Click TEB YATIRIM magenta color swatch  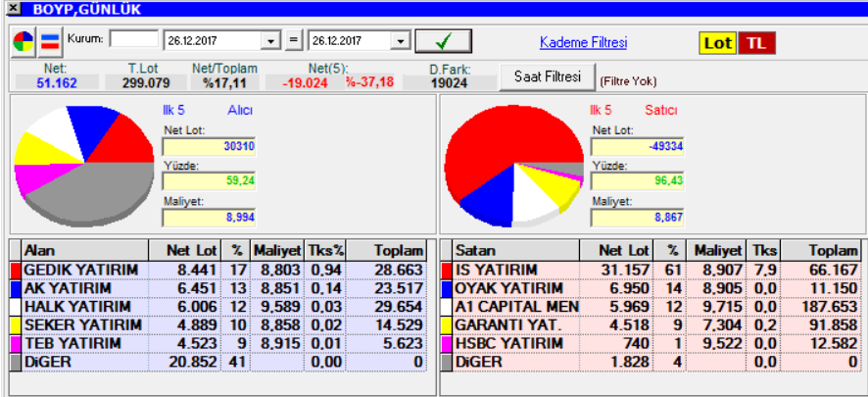pyautogui.click(x=16, y=343)
